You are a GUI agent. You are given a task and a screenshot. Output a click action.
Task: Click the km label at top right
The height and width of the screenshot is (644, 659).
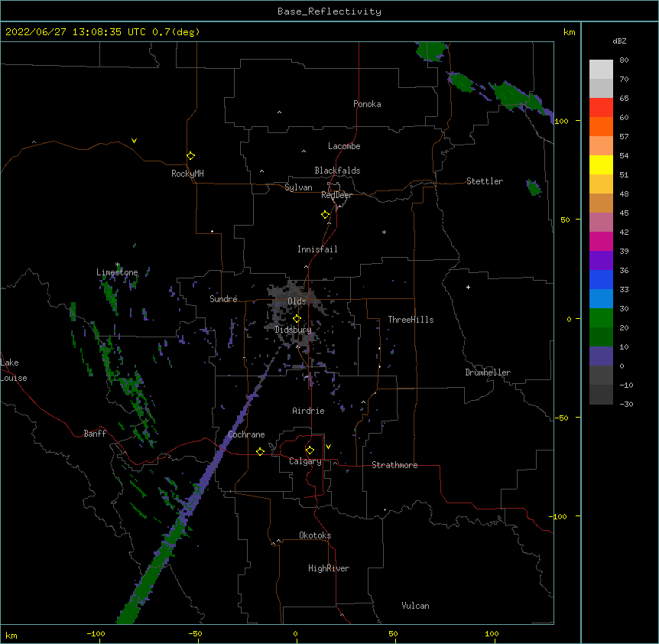coord(569,32)
